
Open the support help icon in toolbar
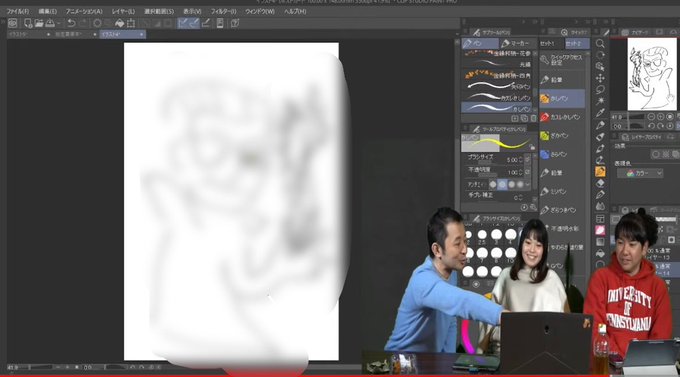point(235,23)
